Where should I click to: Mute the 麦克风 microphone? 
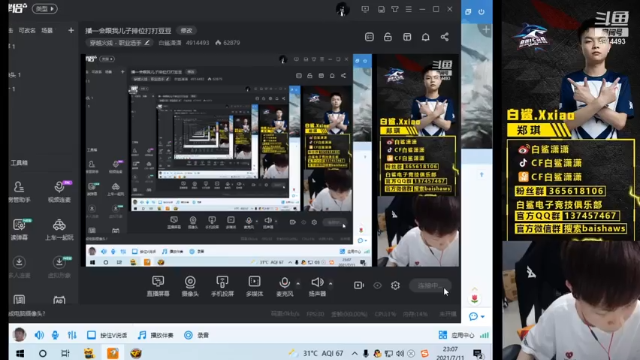284,286
